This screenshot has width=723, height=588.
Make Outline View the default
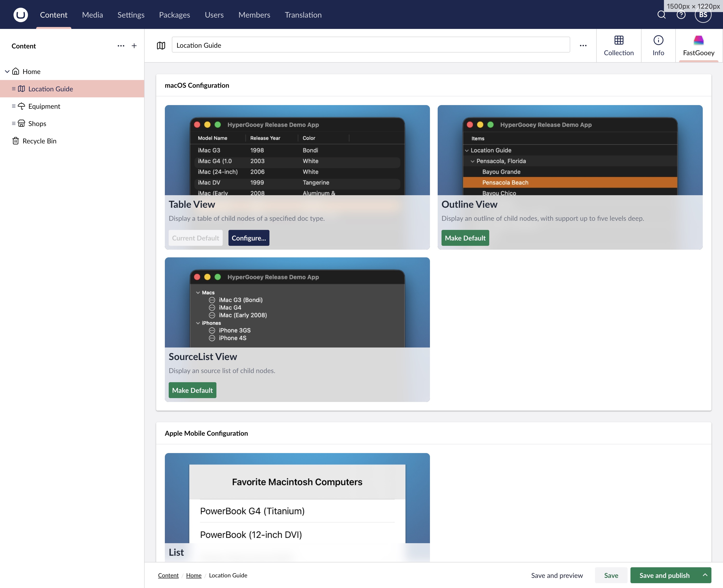point(465,238)
